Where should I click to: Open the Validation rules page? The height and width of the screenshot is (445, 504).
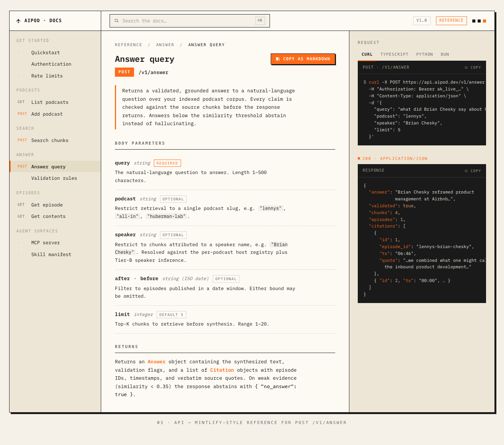[55, 178]
